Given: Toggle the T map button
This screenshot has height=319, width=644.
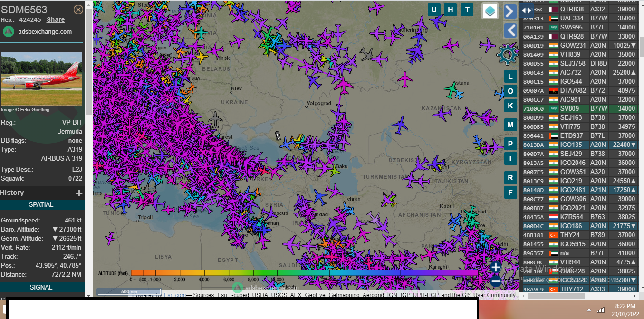Looking at the screenshot, I should pyautogui.click(x=467, y=10).
